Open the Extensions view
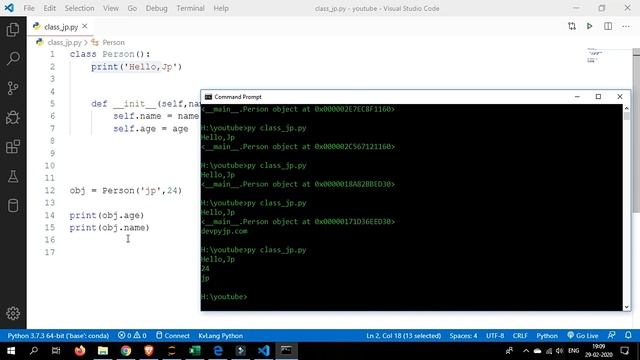Viewport: 640px width, 360px height. pos(13,147)
